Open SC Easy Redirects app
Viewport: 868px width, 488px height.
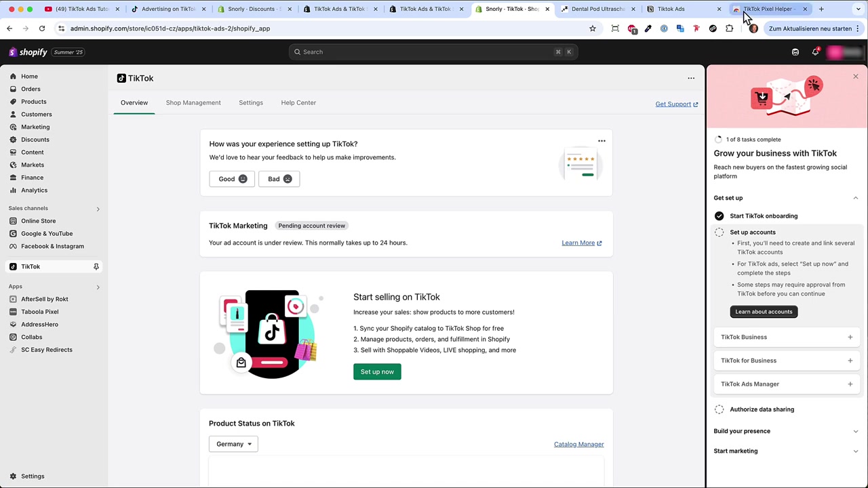pyautogui.click(x=46, y=350)
